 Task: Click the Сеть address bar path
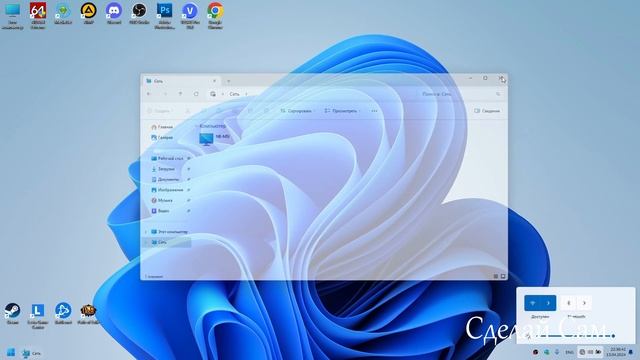pyautogui.click(x=234, y=94)
